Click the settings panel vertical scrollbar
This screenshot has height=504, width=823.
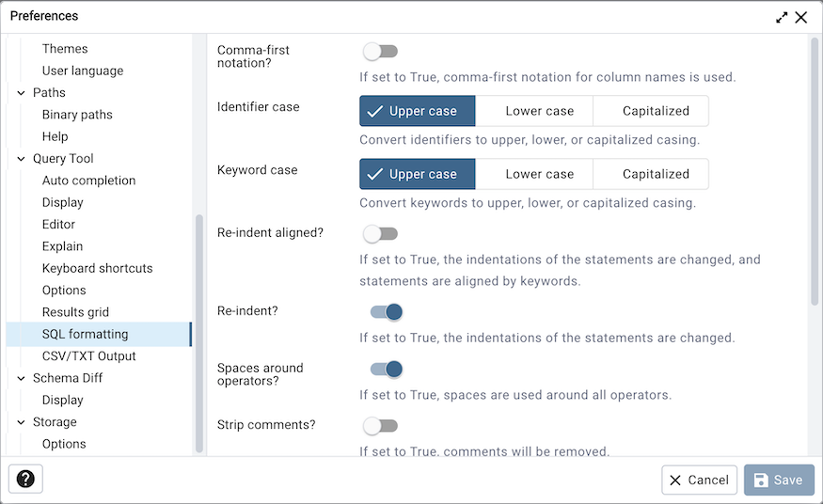pos(815,169)
